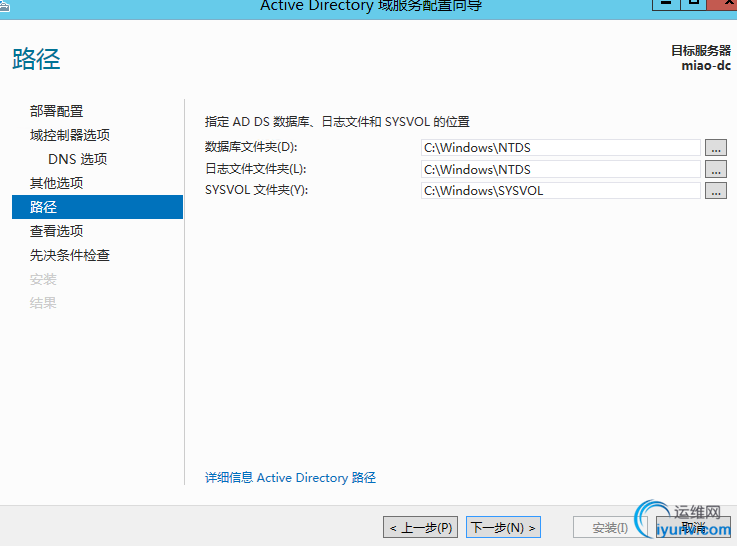
Task: Click the 日志文件文件夹(L): label
Action: [x=256, y=169]
